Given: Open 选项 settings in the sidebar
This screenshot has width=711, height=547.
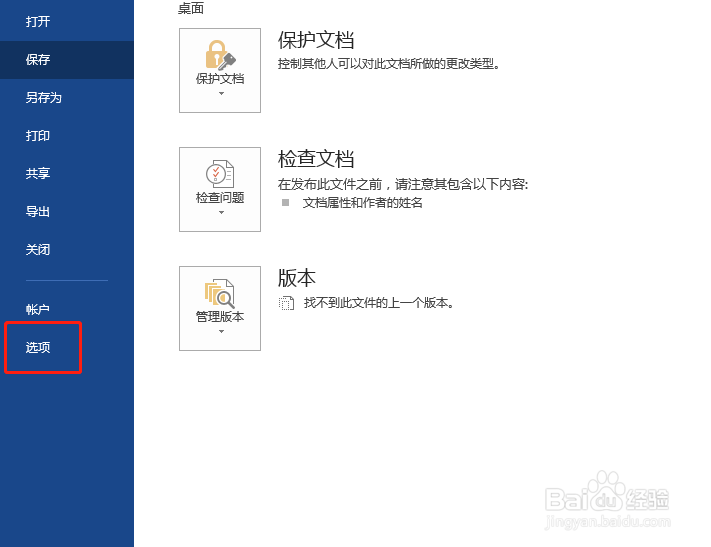Looking at the screenshot, I should [x=67, y=347].
